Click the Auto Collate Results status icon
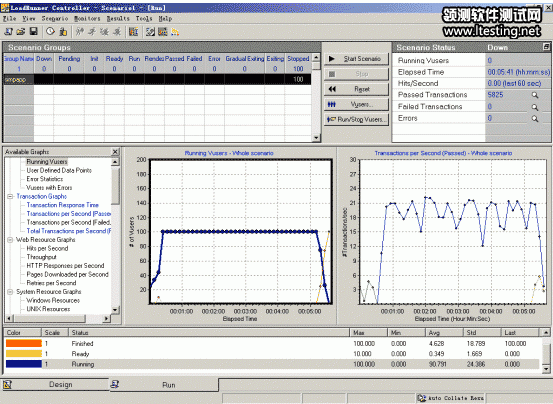Screen dimensions: 553x404 (x=421, y=398)
